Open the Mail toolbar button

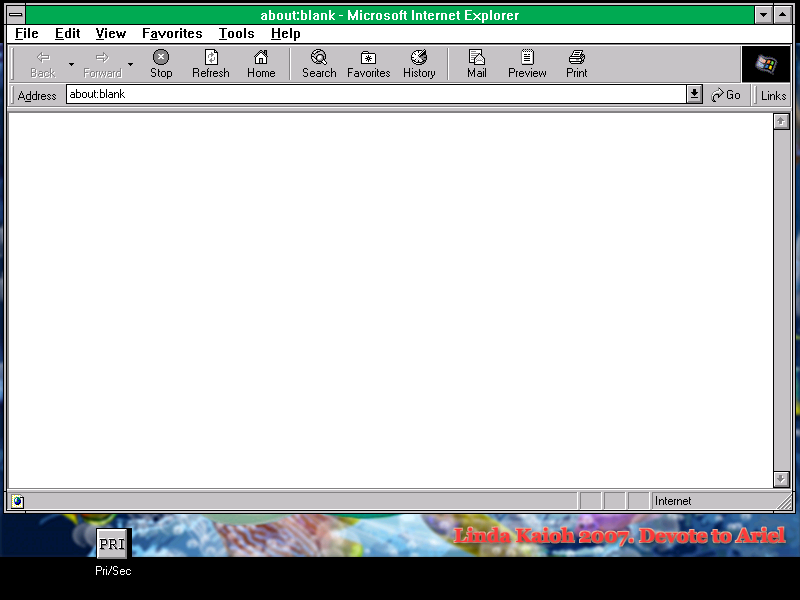tap(477, 64)
